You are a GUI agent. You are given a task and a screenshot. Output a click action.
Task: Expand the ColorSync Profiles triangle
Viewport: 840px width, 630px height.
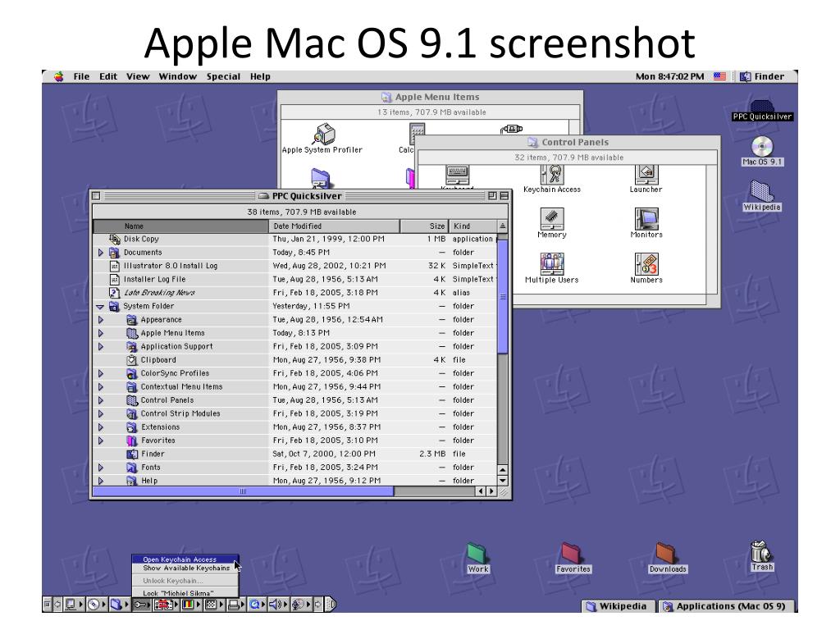point(100,373)
